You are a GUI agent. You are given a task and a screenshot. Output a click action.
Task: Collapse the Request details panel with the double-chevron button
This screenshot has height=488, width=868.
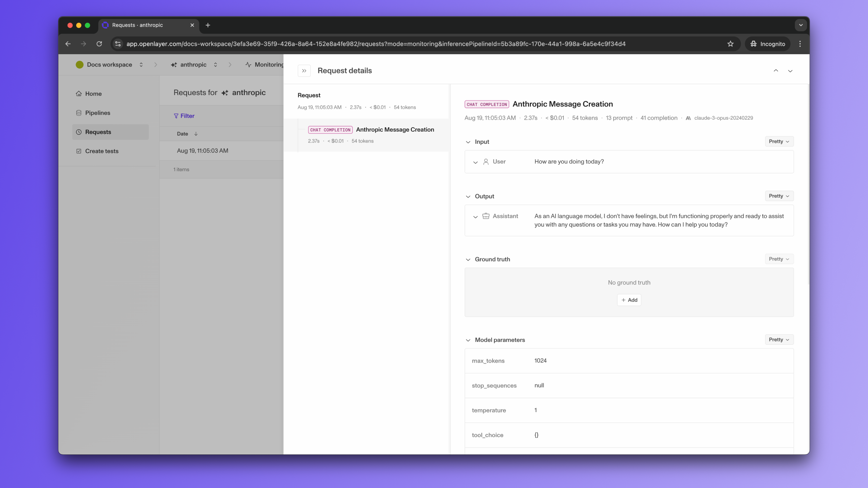point(304,71)
